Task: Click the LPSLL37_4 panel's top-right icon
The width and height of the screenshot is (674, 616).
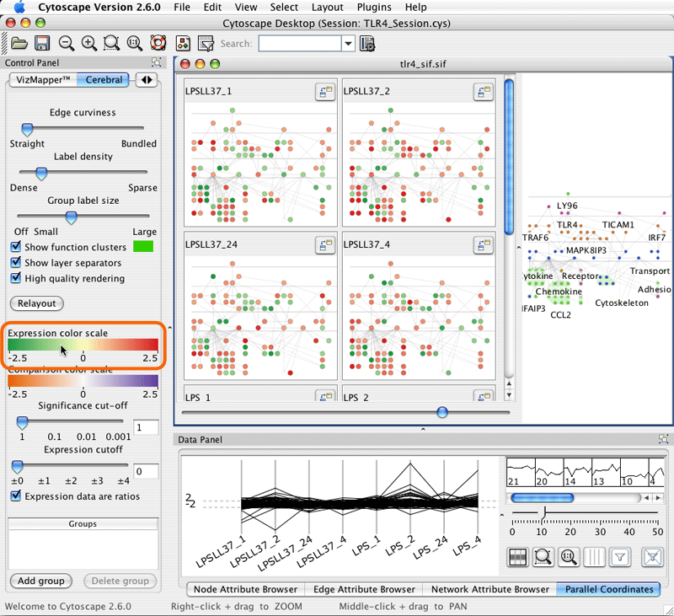Action: [x=483, y=245]
